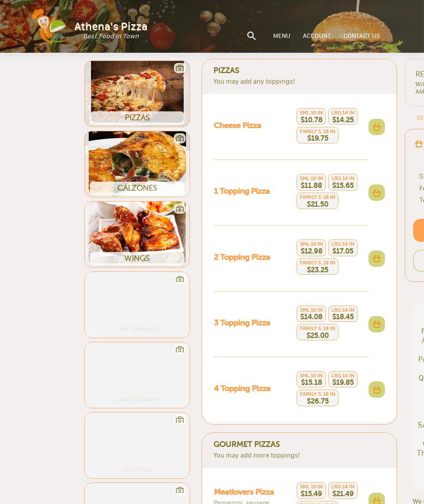Add 2 Topping Pizza to basket

[377, 259]
